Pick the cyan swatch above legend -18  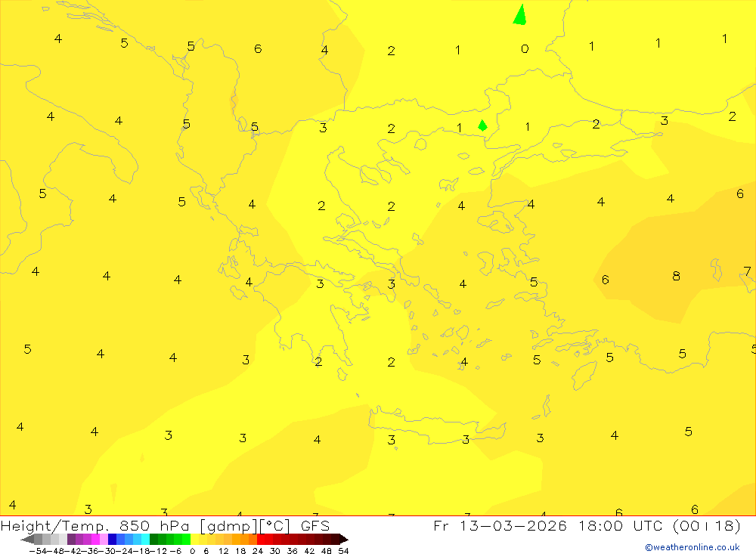tap(145, 540)
